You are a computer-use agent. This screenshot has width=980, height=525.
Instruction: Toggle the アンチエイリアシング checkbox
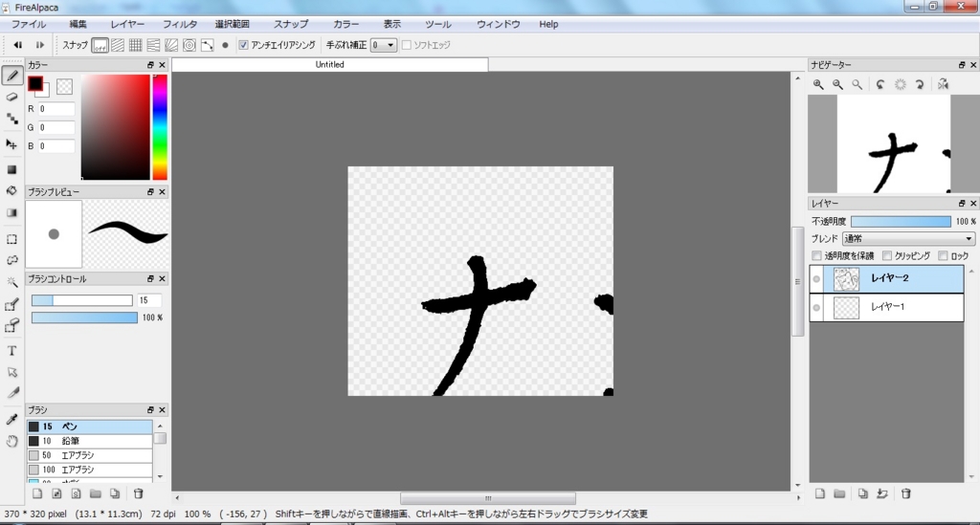(x=244, y=45)
